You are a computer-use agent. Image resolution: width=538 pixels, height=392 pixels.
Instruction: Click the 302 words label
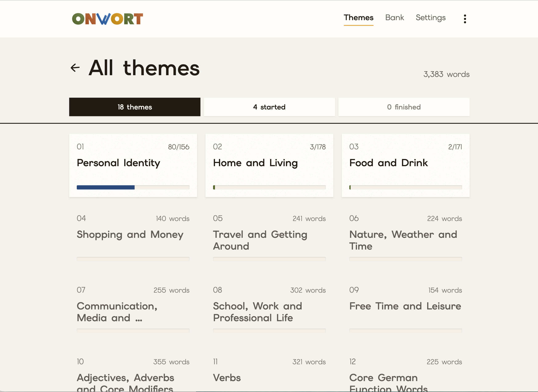tap(308, 290)
